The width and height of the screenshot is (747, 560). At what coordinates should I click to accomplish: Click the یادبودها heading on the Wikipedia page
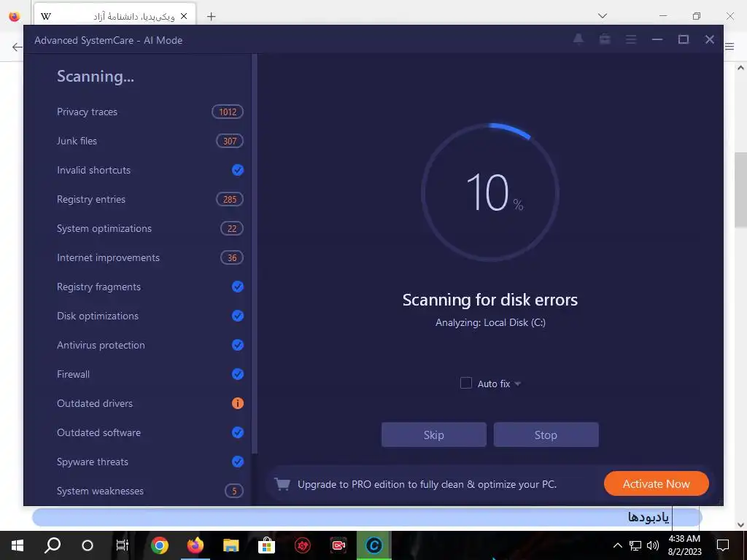648,517
